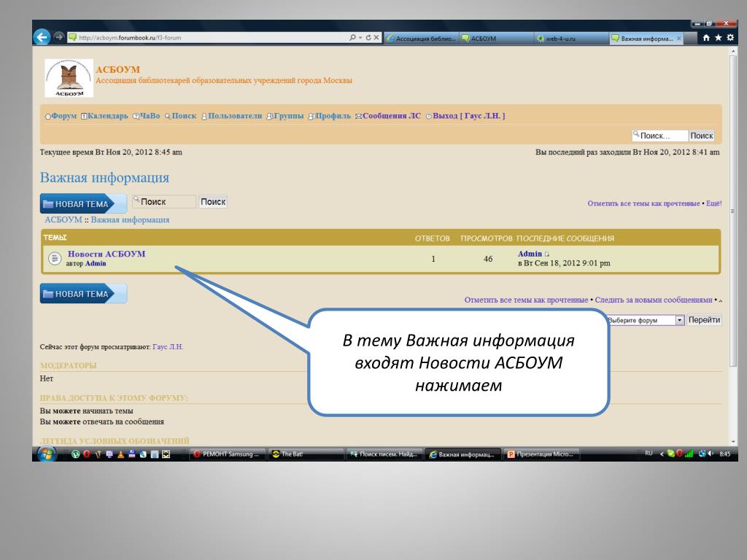Open Admin link in last message column
This screenshot has width=747, height=560.
click(530, 254)
